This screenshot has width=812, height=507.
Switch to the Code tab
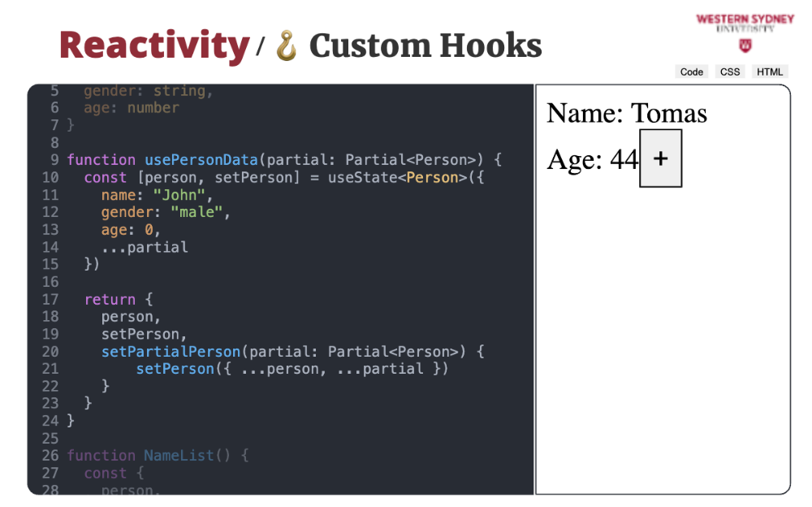(691, 71)
